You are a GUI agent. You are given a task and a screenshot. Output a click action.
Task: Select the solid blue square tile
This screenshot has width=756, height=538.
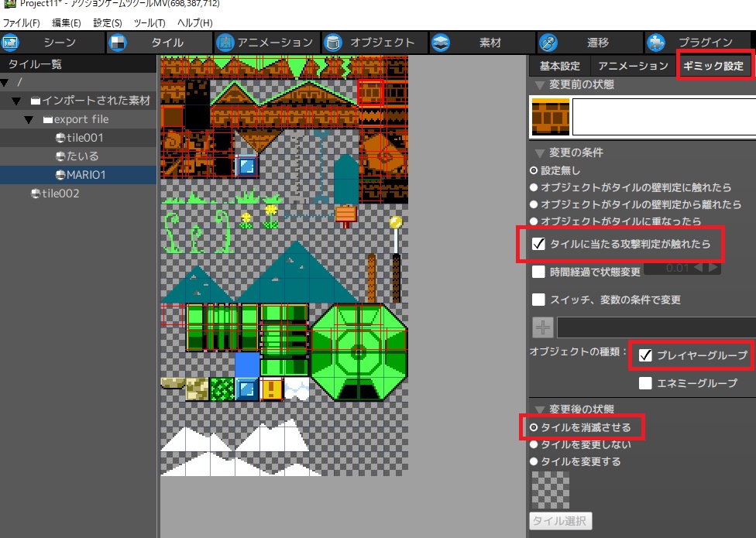247,365
